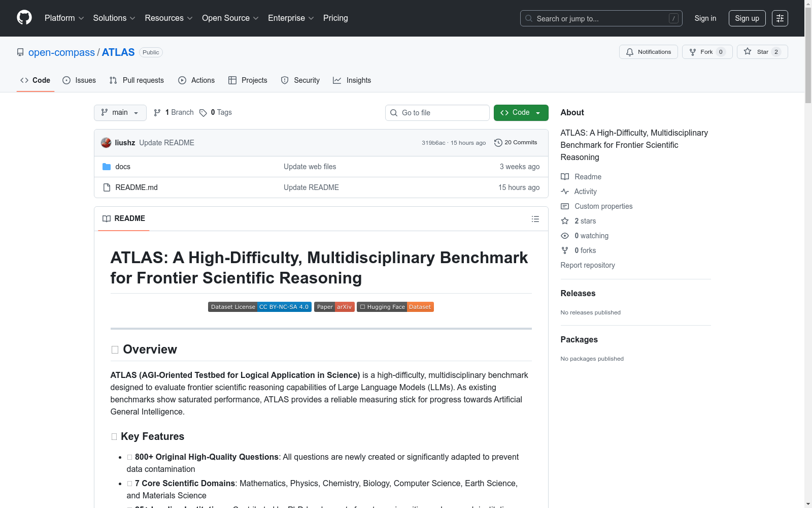The width and height of the screenshot is (812, 508).
Task: Click the page vertical scrollbar thumb
Action: click(x=808, y=56)
